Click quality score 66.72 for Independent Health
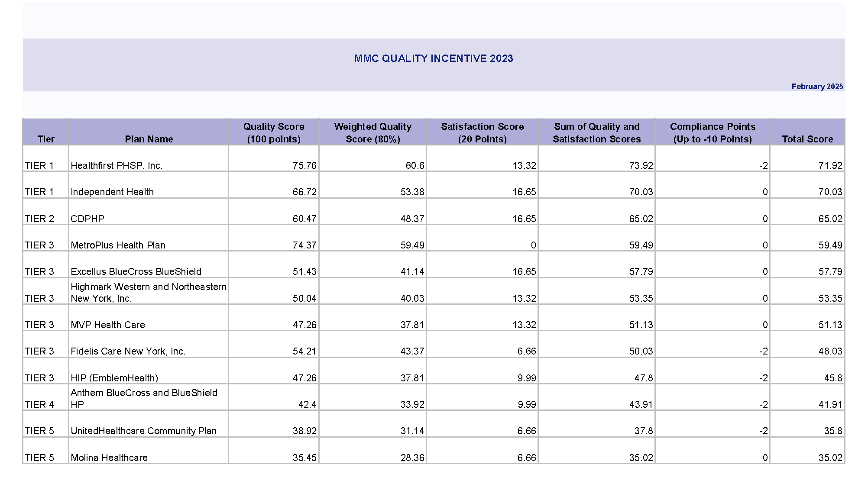 point(304,192)
